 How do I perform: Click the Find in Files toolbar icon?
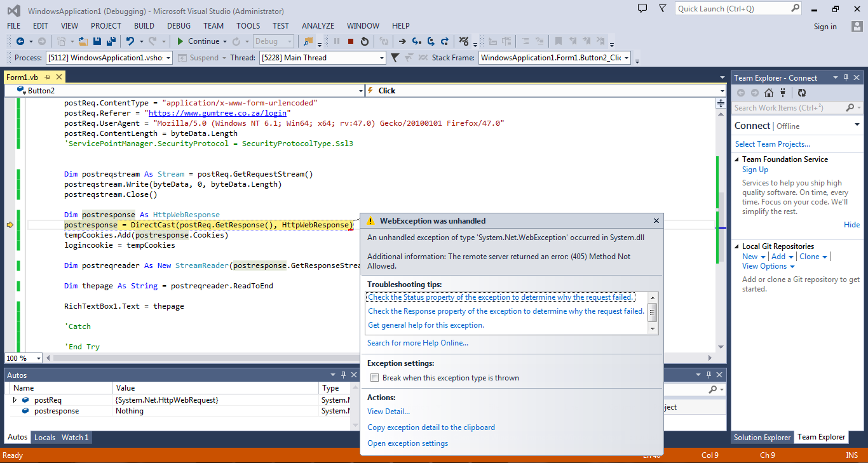click(x=308, y=41)
